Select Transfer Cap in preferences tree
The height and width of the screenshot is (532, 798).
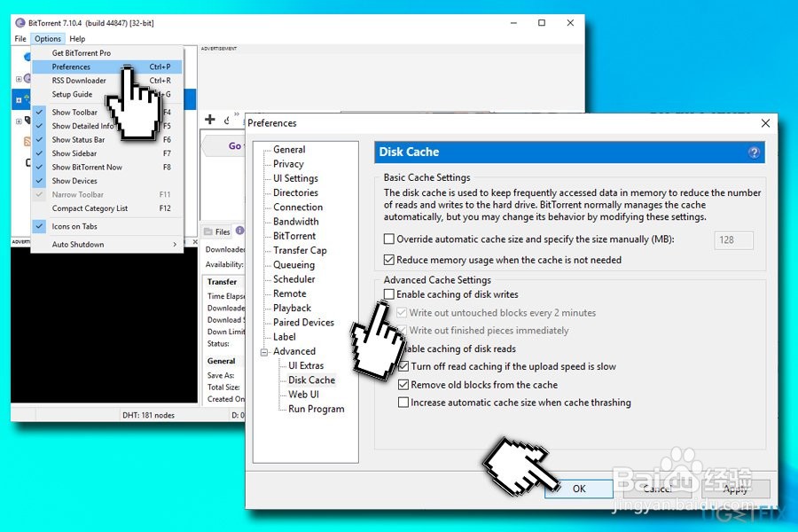click(300, 250)
